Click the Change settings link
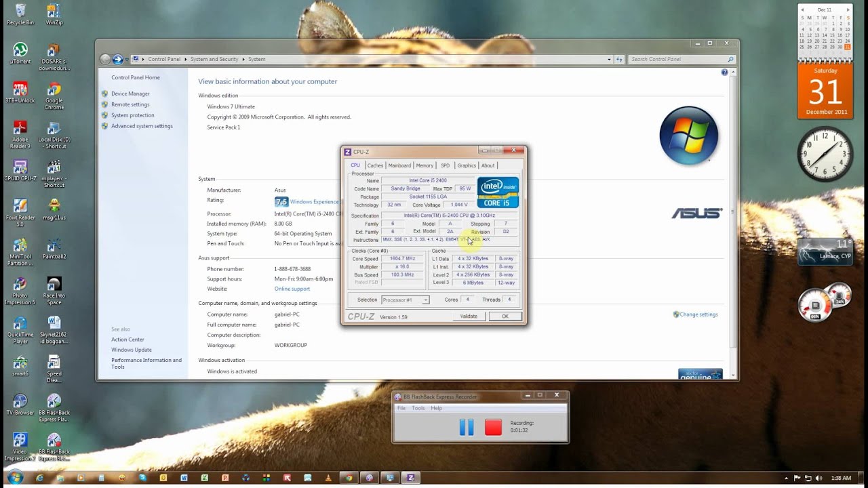The height and width of the screenshot is (488, 868). 698,314
